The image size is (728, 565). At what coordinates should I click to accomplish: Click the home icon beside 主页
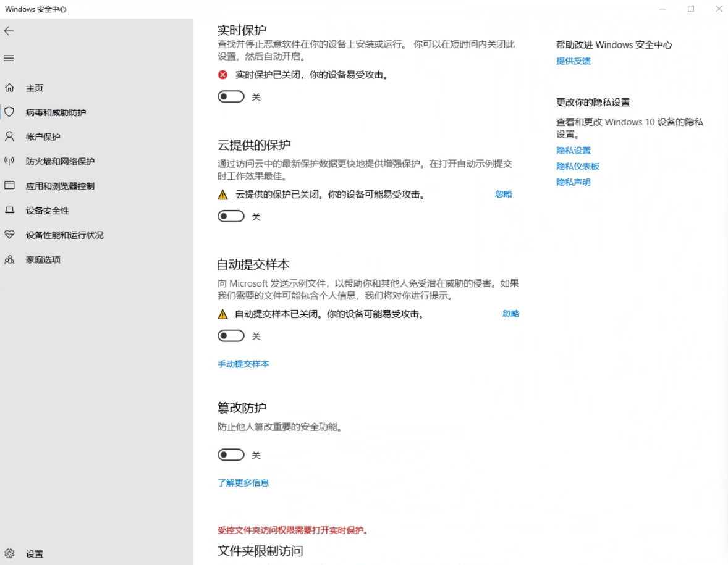tap(9, 88)
